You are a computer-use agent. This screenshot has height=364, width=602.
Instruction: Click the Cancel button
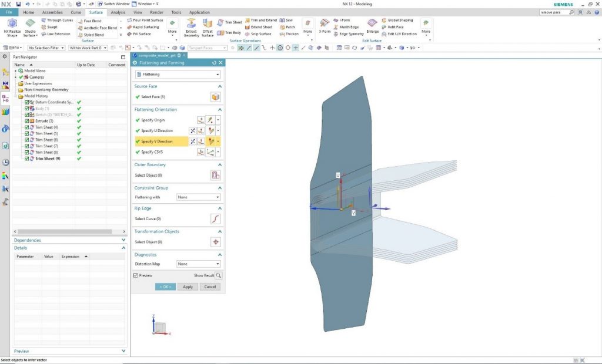coord(209,287)
